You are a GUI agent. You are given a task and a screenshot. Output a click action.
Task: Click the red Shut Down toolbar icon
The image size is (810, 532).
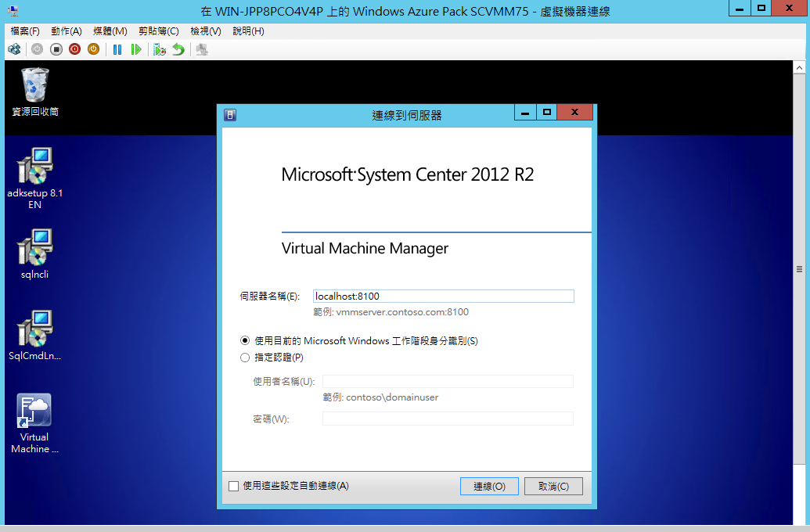click(x=75, y=49)
